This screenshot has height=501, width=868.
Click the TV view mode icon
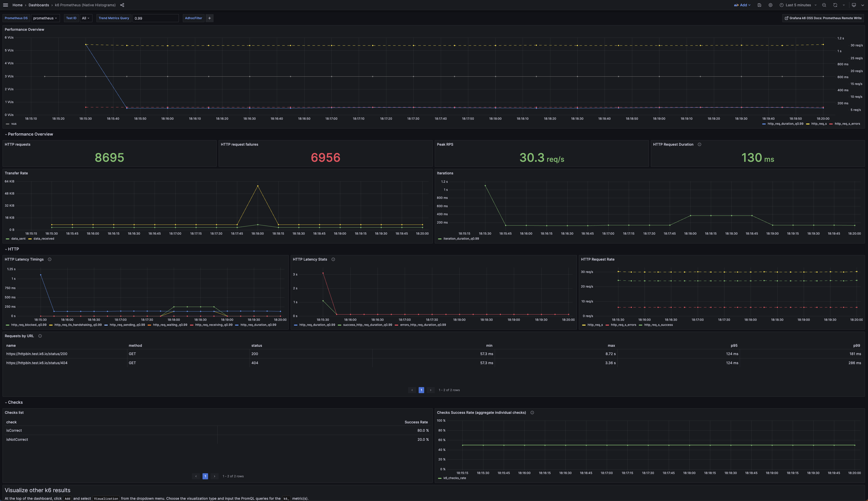(x=854, y=5)
